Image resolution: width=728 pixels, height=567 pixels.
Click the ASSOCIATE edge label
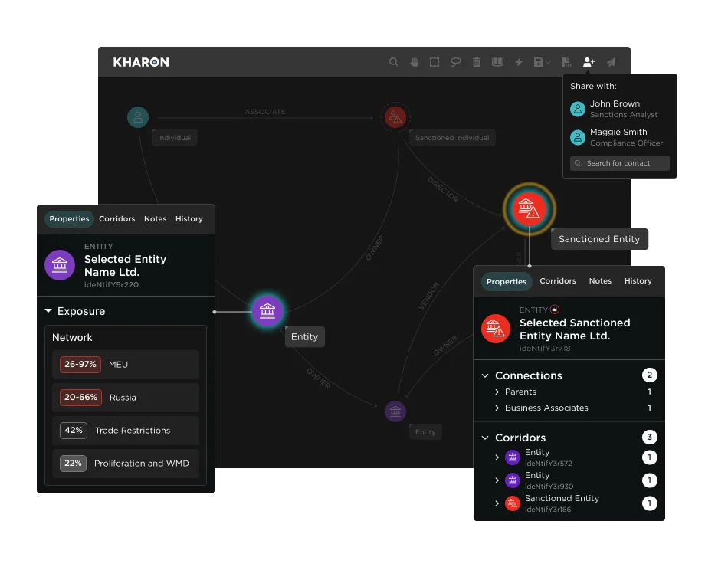pyautogui.click(x=265, y=111)
